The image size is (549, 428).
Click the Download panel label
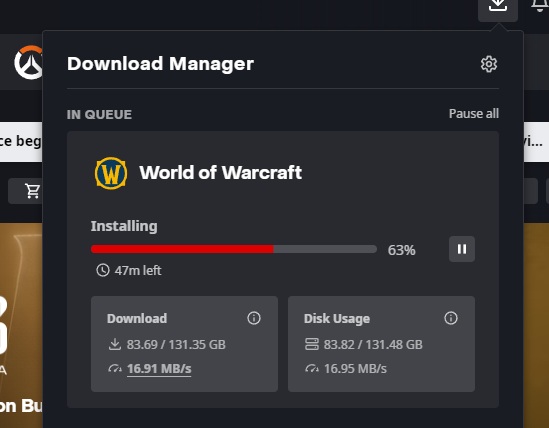tap(137, 318)
